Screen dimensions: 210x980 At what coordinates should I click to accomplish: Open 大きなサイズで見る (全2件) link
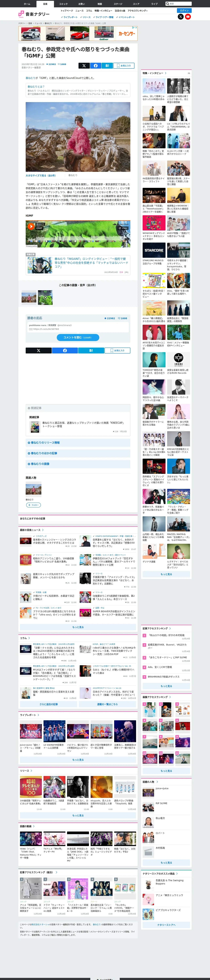[40, 175]
